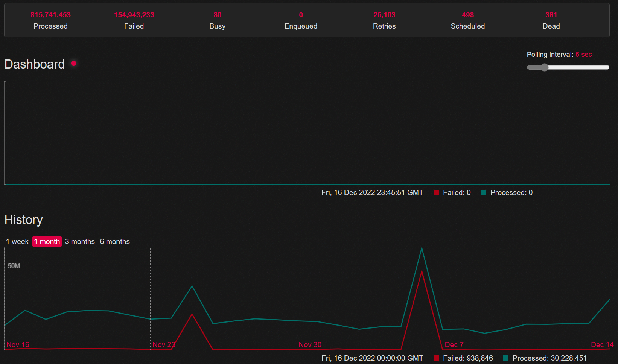618x364 pixels.
Task: View the Dead jobs list
Action: (551, 20)
